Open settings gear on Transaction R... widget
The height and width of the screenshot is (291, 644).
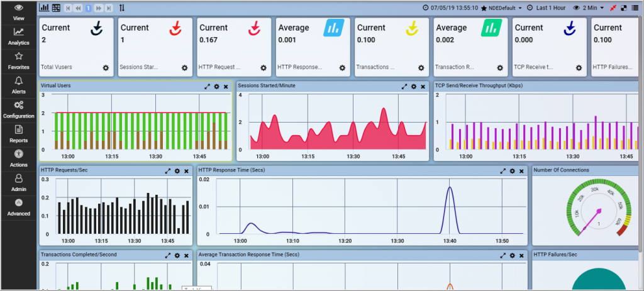pos(500,68)
